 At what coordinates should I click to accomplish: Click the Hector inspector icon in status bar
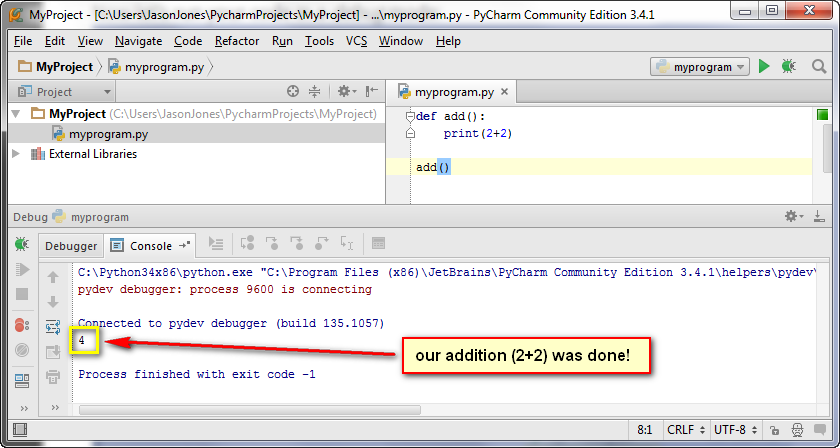797,430
